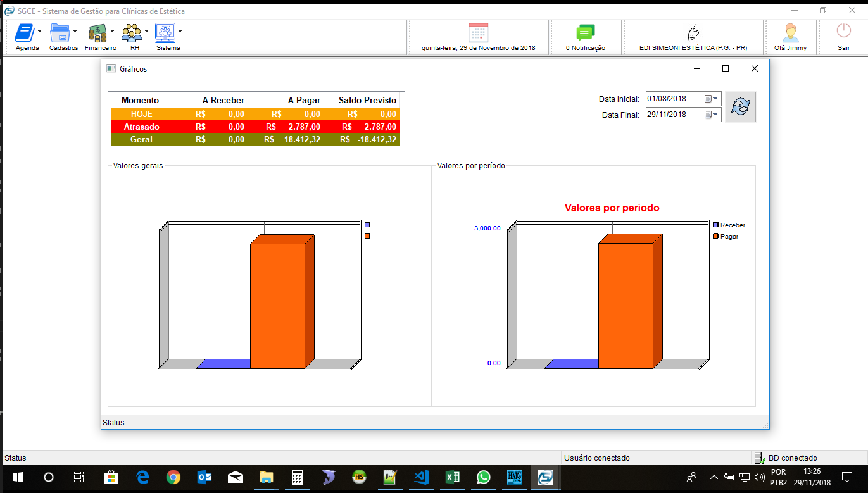Screen dimensions: 868x493
Task: Click the blue Receber legend swatch
Action: pyautogui.click(x=716, y=225)
